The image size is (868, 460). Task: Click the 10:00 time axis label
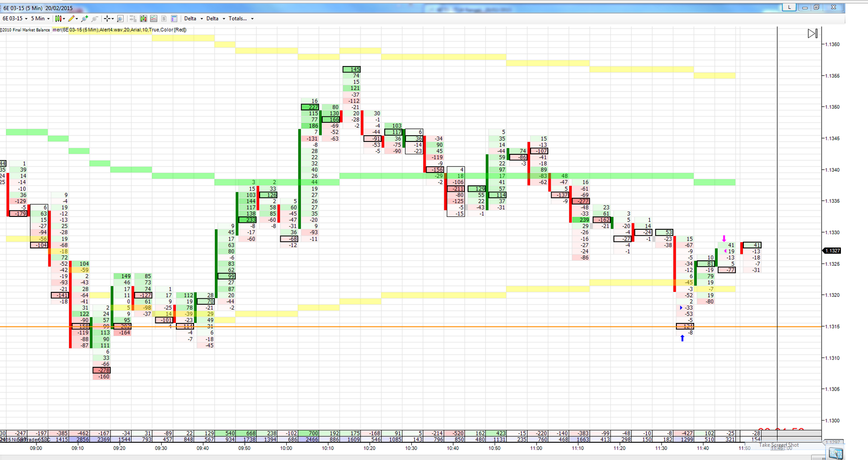286,448
